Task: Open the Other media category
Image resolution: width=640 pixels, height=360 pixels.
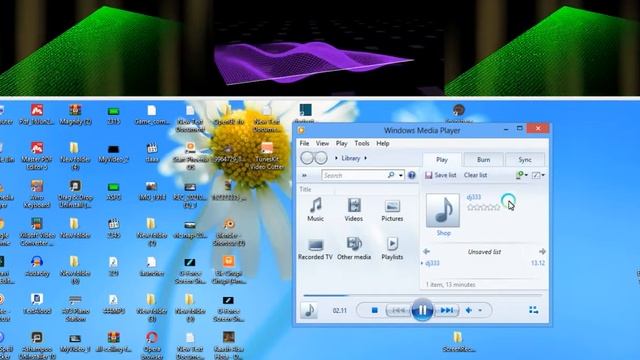Action: pos(354,249)
